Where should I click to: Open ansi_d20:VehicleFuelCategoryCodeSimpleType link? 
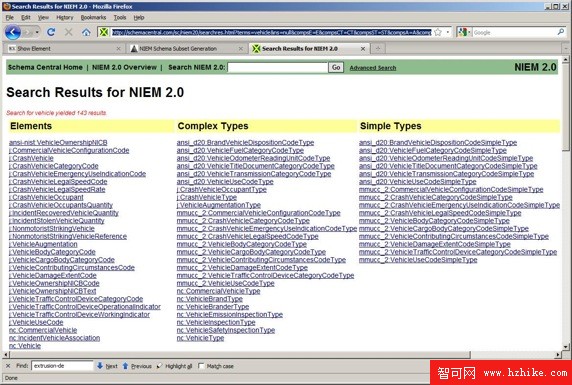click(433, 150)
